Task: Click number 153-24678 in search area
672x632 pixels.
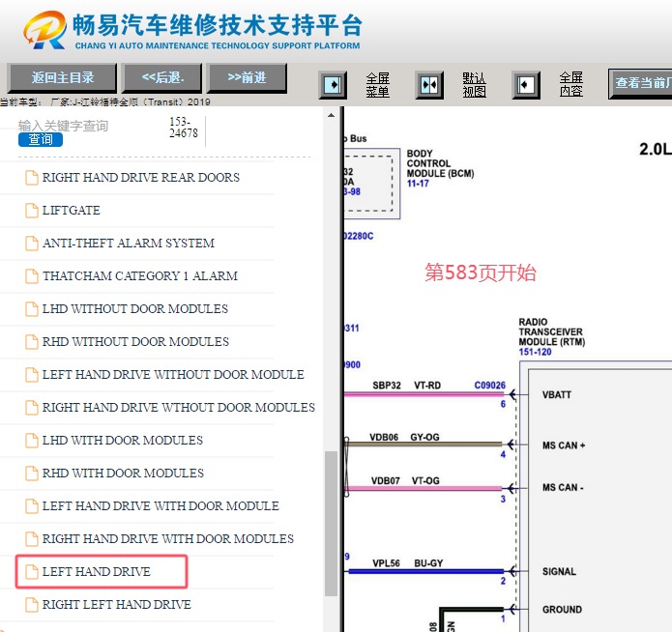Action: [x=184, y=128]
